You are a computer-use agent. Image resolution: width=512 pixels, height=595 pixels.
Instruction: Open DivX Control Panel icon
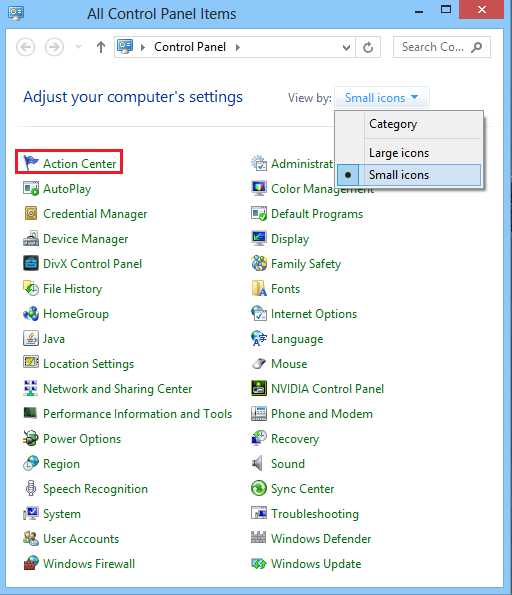[x=30, y=263]
